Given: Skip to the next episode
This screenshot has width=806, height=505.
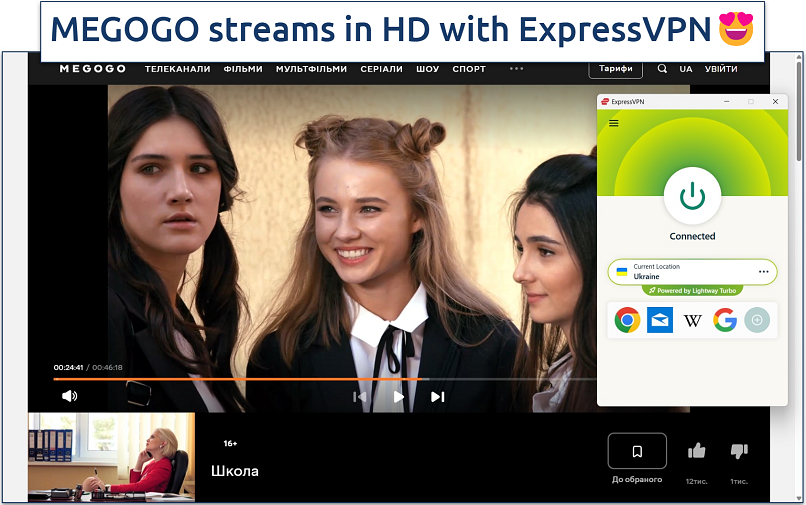Looking at the screenshot, I should 437,397.
